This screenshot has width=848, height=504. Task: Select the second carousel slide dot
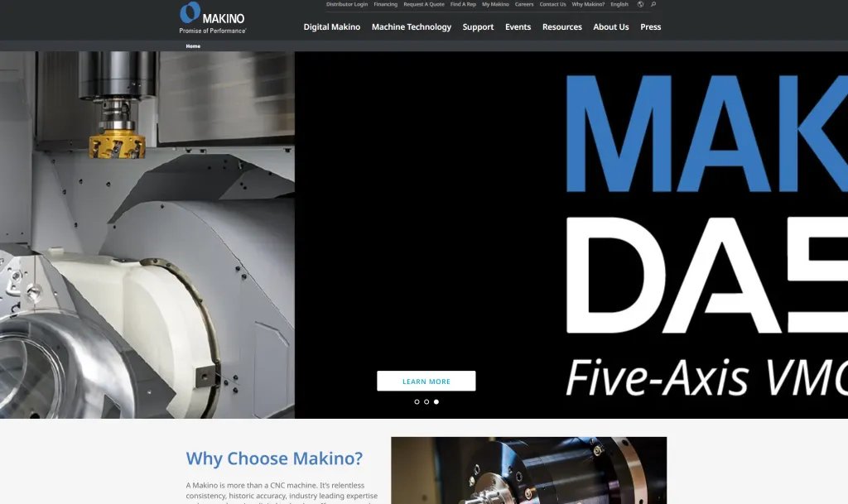[426, 402]
